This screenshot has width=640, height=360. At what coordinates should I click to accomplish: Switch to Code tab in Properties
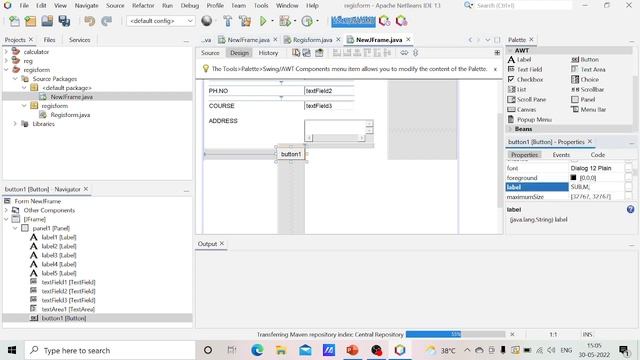coord(598,155)
